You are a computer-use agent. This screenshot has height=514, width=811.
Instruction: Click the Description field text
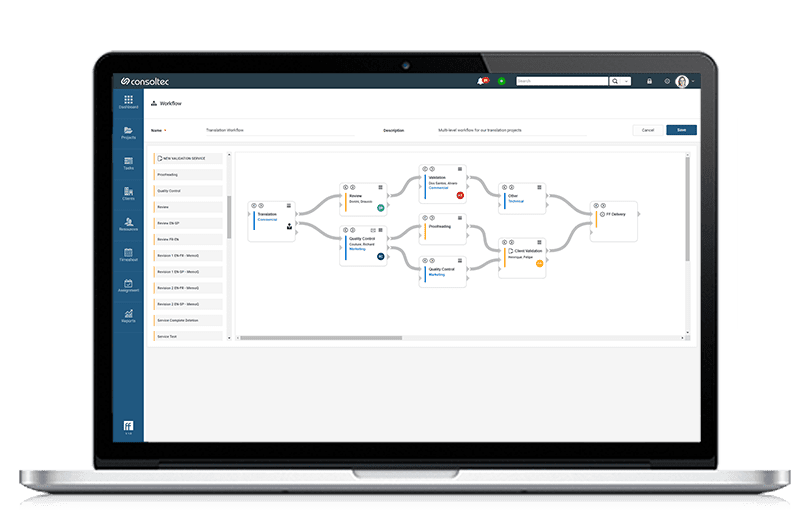479,130
